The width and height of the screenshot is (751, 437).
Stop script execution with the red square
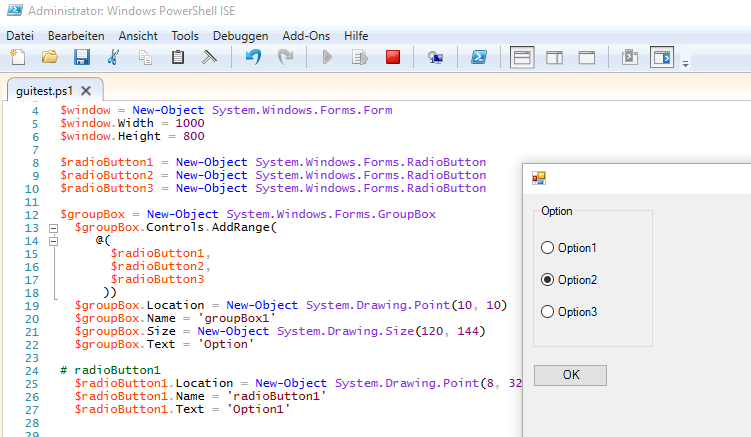[x=393, y=58]
